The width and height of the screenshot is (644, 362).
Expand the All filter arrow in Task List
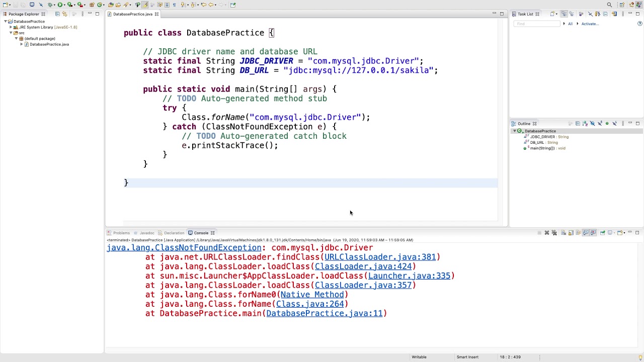point(564,24)
